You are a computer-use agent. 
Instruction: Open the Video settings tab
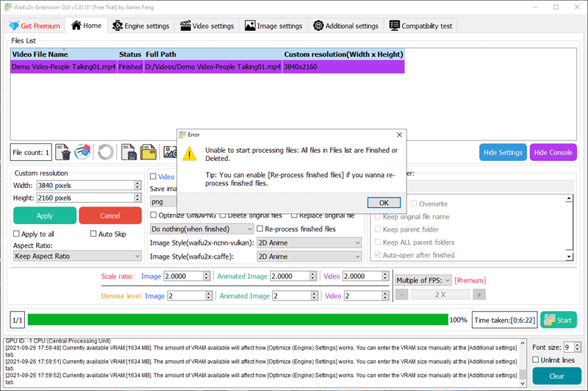click(x=207, y=26)
